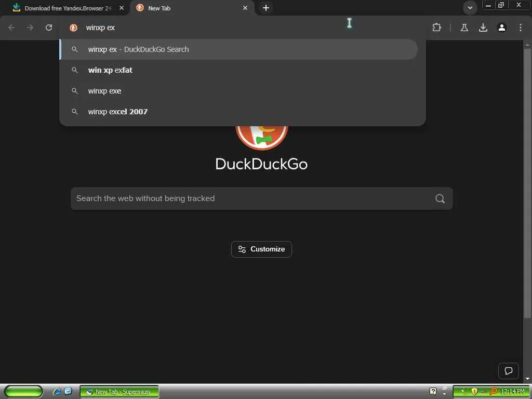Open the Downloads toolbar icon
The image size is (532, 399).
tap(483, 28)
